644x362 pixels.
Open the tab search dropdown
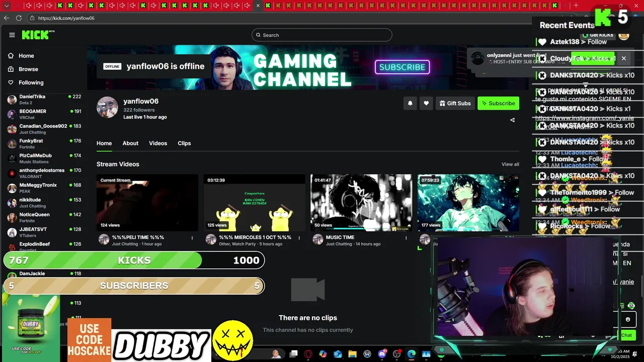pyautogui.click(x=7, y=6)
